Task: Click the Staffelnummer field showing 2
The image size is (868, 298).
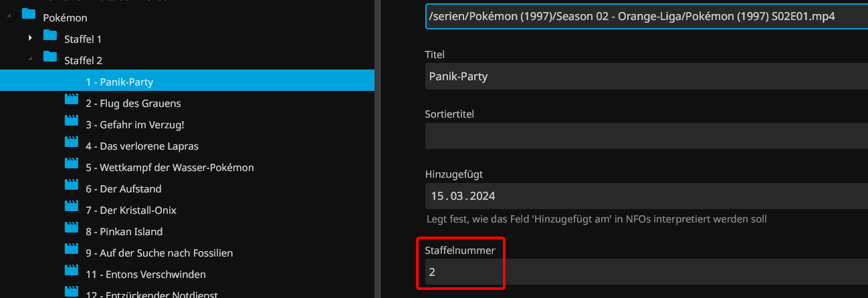Action: pos(463,272)
